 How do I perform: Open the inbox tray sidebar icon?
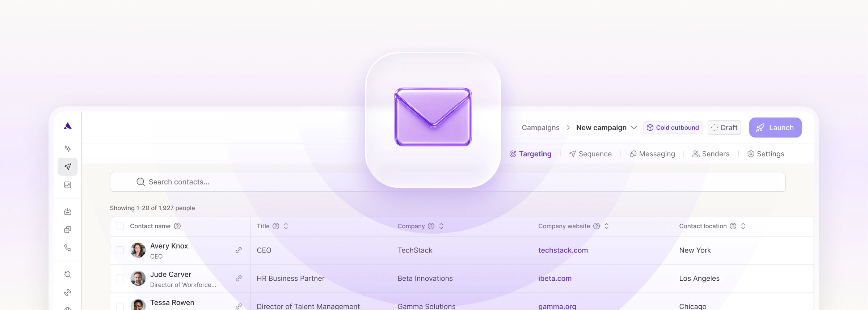click(x=68, y=212)
